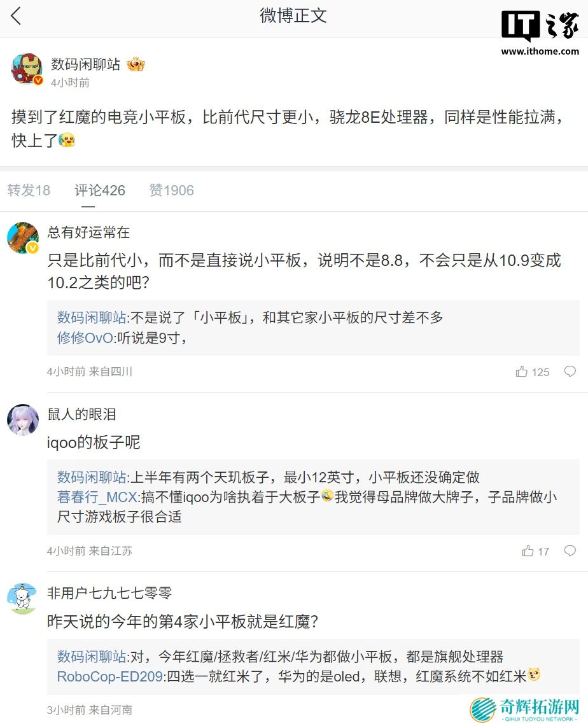This screenshot has width=588, height=726.
Task: Like 鼠人的眼泪's comment with thumbs-up
Action: [528, 551]
